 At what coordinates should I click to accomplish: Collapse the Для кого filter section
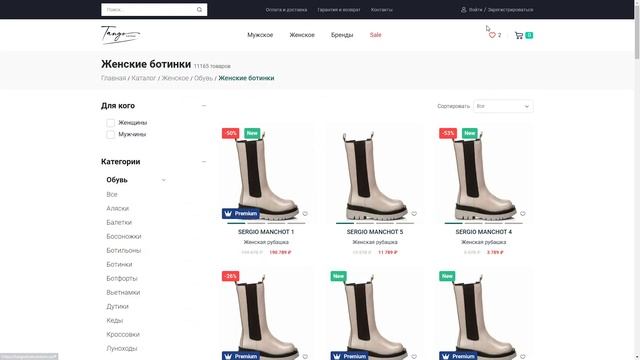[x=204, y=106]
